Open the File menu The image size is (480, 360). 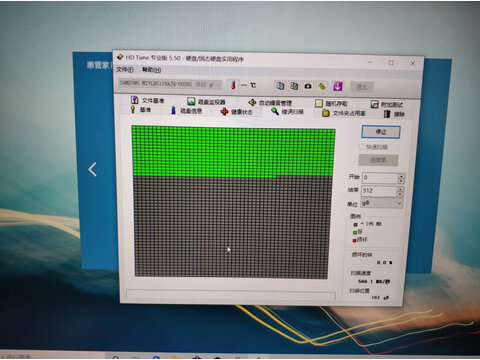(125, 69)
